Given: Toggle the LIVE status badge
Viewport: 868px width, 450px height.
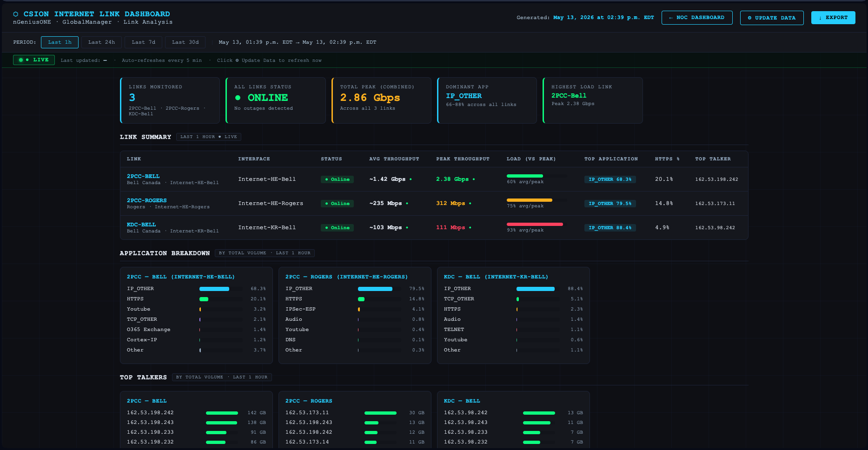Looking at the screenshot, I should (x=34, y=60).
